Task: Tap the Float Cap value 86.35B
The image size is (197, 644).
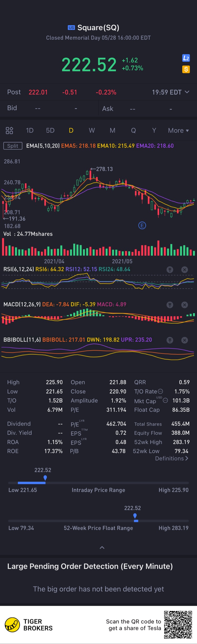Action: (181, 410)
